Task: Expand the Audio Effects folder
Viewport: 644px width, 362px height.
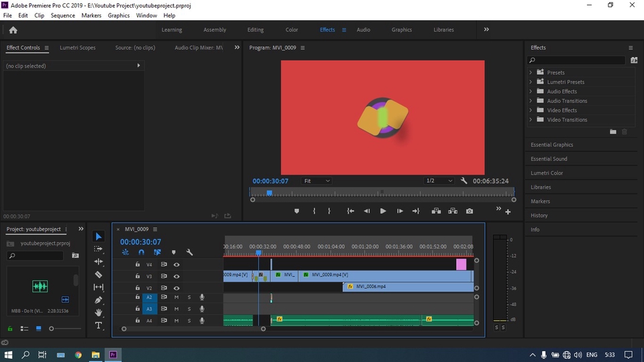Action: tap(531, 91)
